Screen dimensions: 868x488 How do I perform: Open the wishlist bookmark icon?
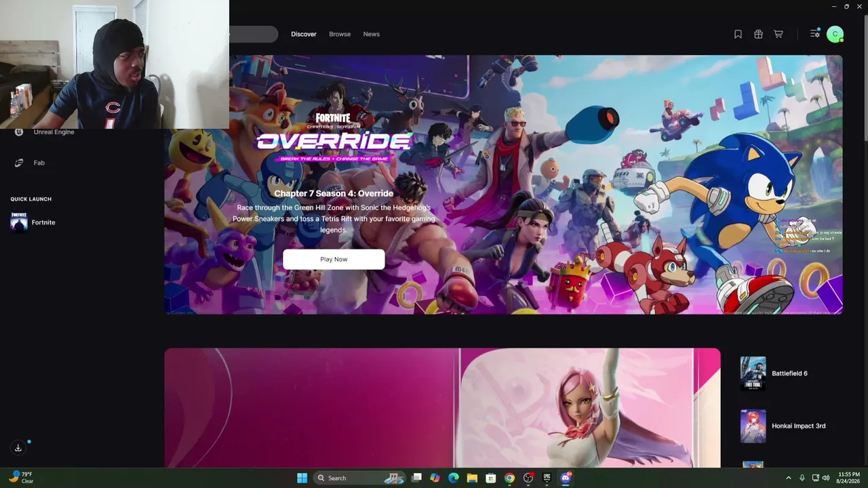[738, 34]
